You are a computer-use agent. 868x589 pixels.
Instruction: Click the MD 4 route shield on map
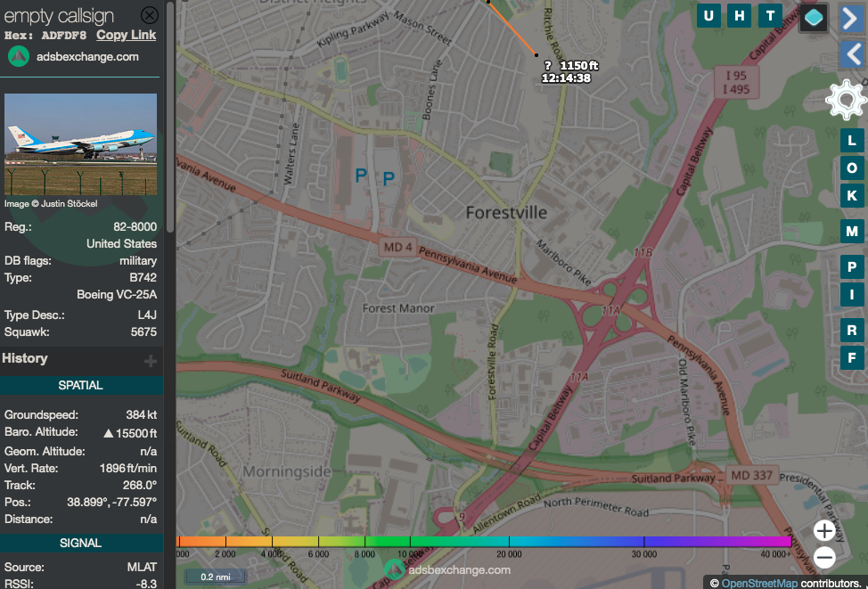tap(397, 247)
